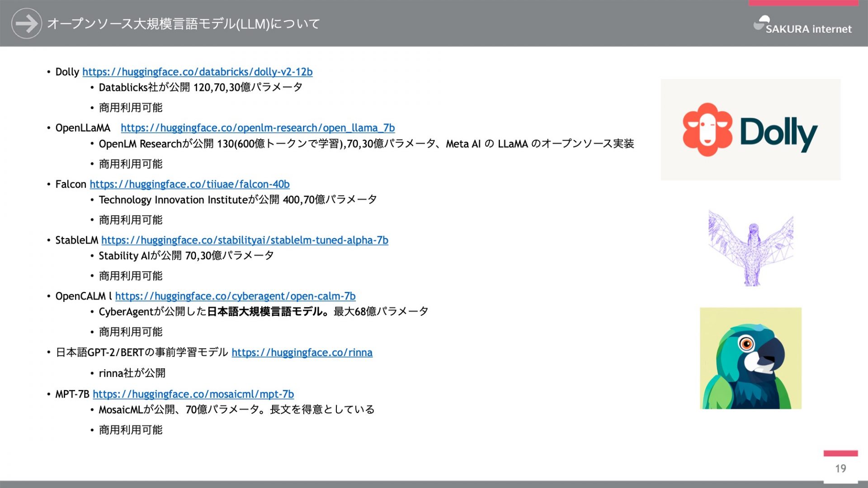Click the Dolly sheep logo image

pyautogui.click(x=750, y=130)
